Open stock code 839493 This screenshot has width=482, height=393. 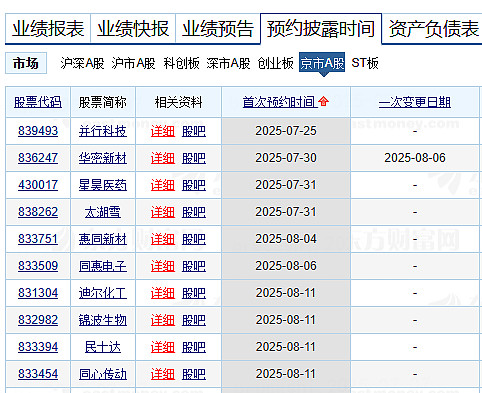pos(38,131)
